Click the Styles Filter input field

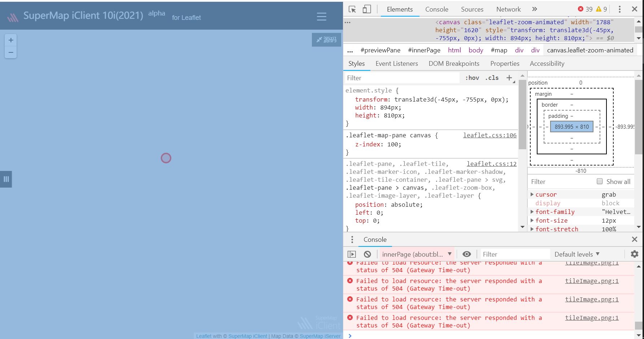point(402,78)
